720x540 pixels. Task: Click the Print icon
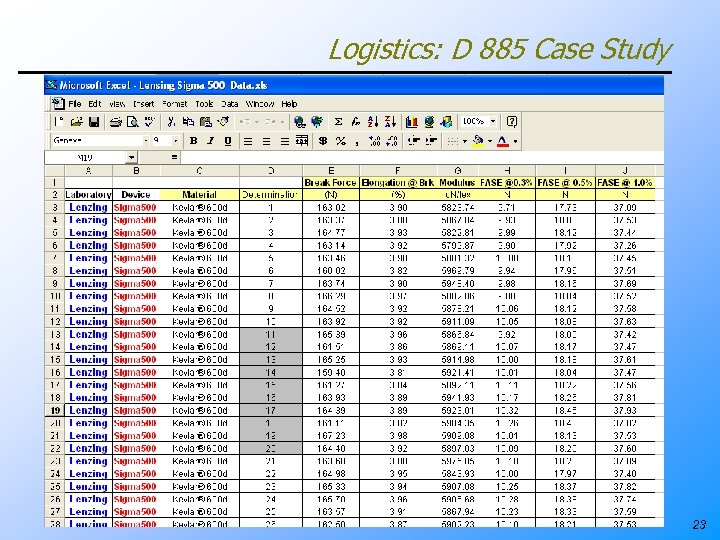click(116, 122)
